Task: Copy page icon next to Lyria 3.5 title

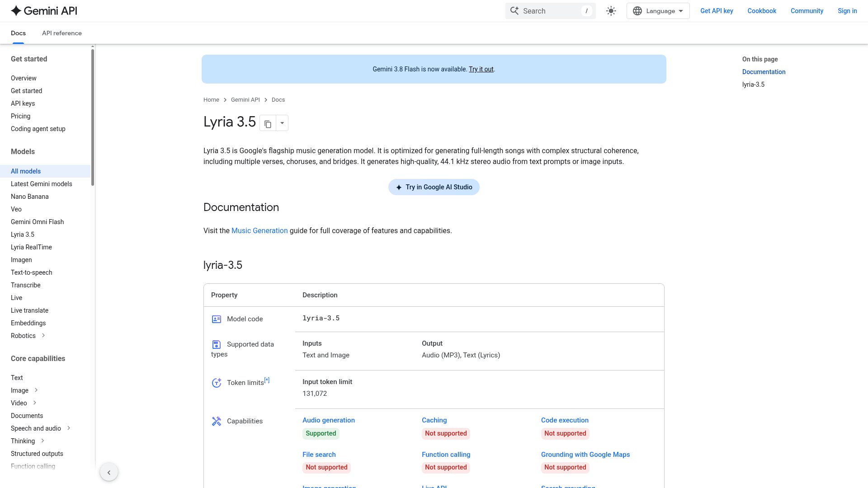Action: point(268,123)
